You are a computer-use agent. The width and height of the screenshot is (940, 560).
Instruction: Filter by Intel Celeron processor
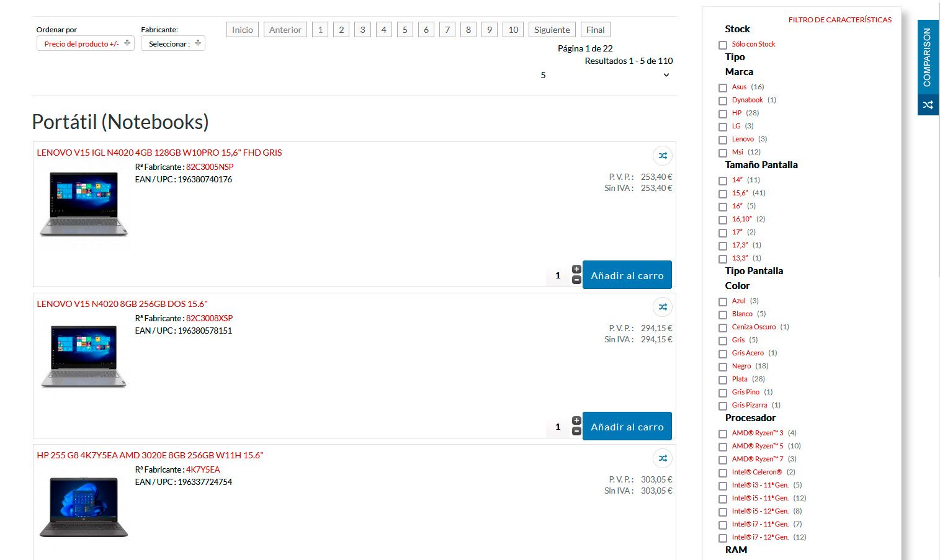click(723, 473)
